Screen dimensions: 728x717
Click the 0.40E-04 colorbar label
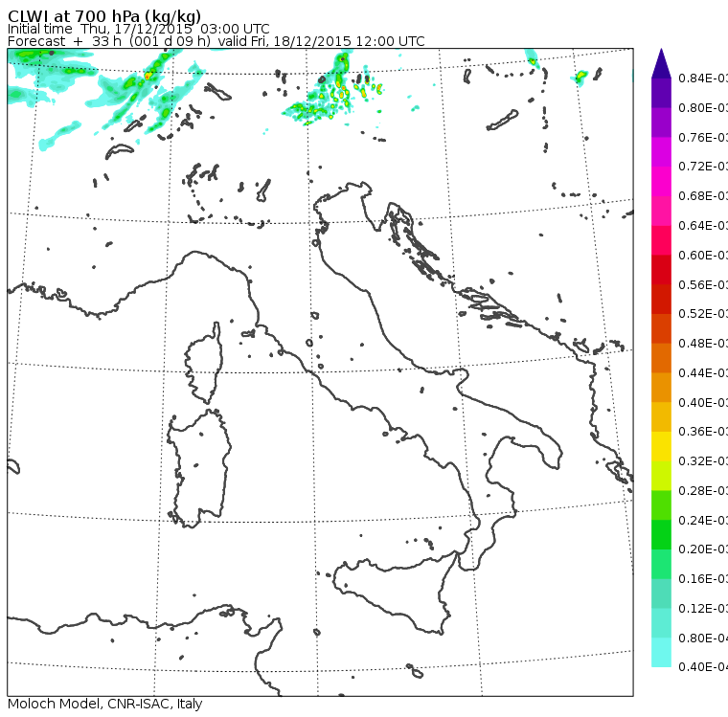tap(703, 667)
